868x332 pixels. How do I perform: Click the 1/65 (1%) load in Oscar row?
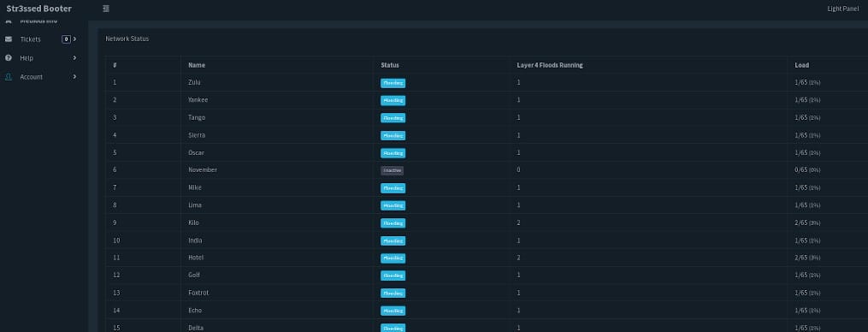807,152
